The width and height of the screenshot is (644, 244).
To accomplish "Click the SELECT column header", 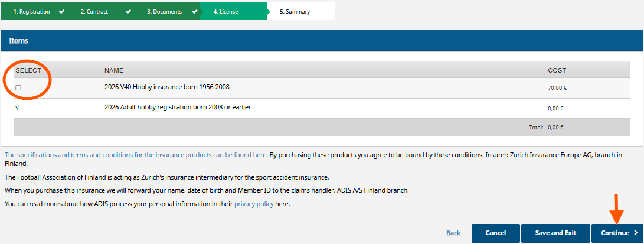I will [28, 70].
